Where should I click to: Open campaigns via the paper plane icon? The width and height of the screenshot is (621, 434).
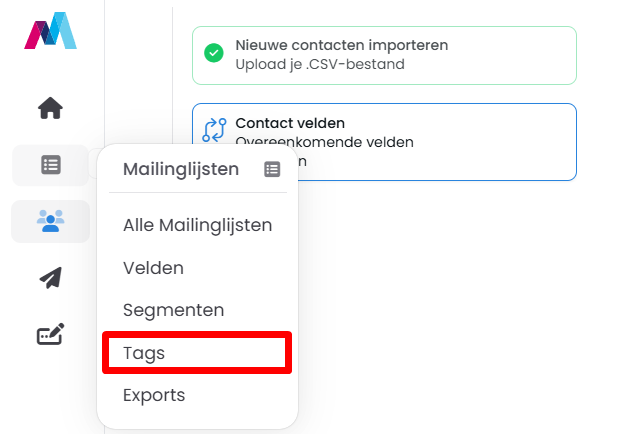(x=50, y=279)
